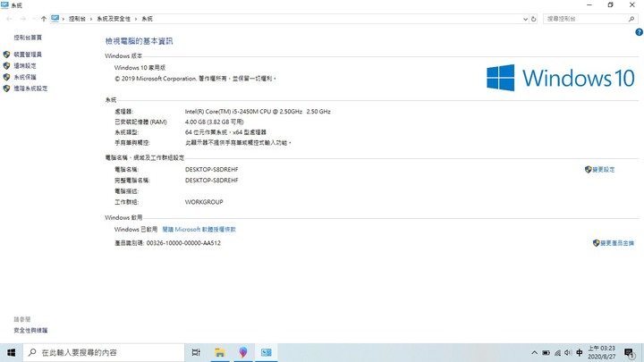Open Security and Maintenance link (安全性與維護)
This screenshot has height=362, width=644.
coord(30,331)
